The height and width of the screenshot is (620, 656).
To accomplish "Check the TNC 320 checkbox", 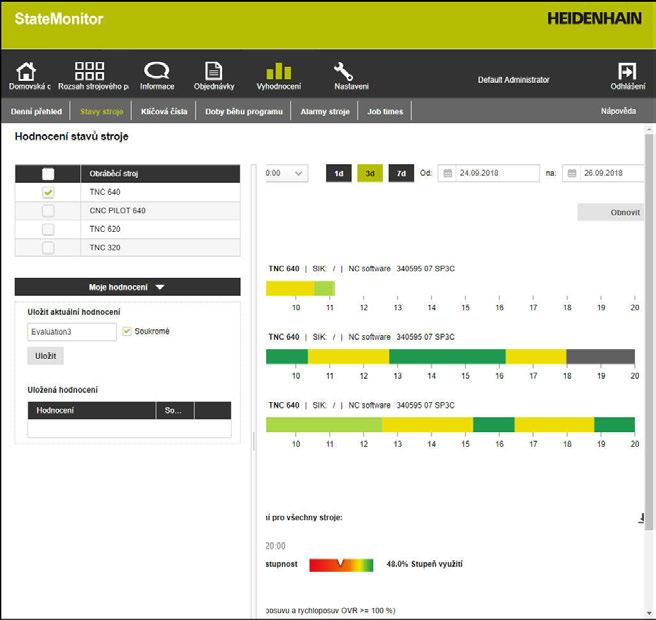I will click(x=48, y=248).
